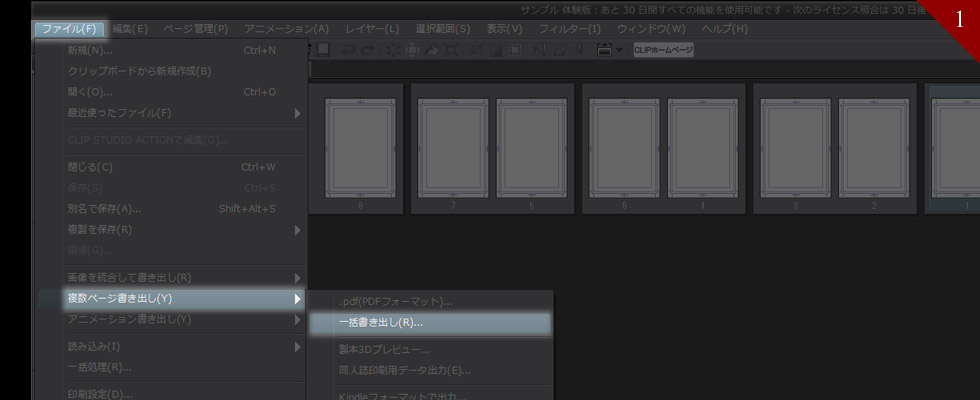
Task: Open the ウィンドウ(W) menu
Action: point(651,29)
